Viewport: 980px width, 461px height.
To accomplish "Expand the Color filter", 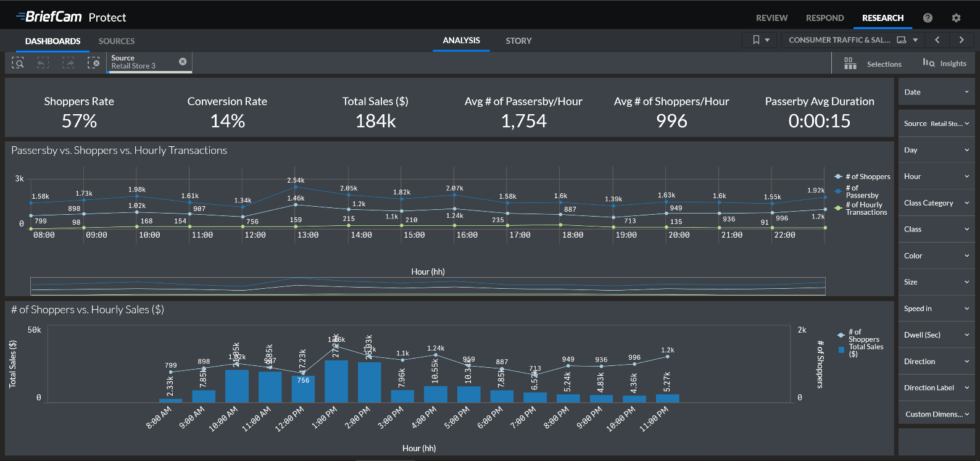I will [936, 255].
